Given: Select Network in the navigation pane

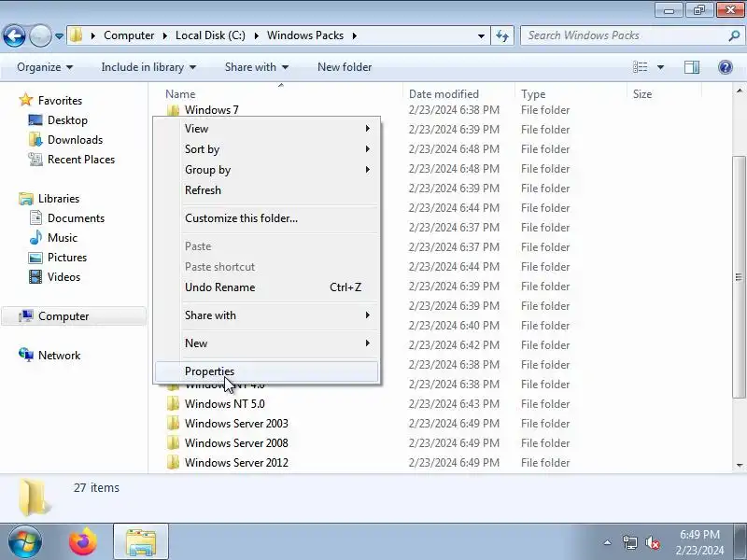Looking at the screenshot, I should point(59,356).
